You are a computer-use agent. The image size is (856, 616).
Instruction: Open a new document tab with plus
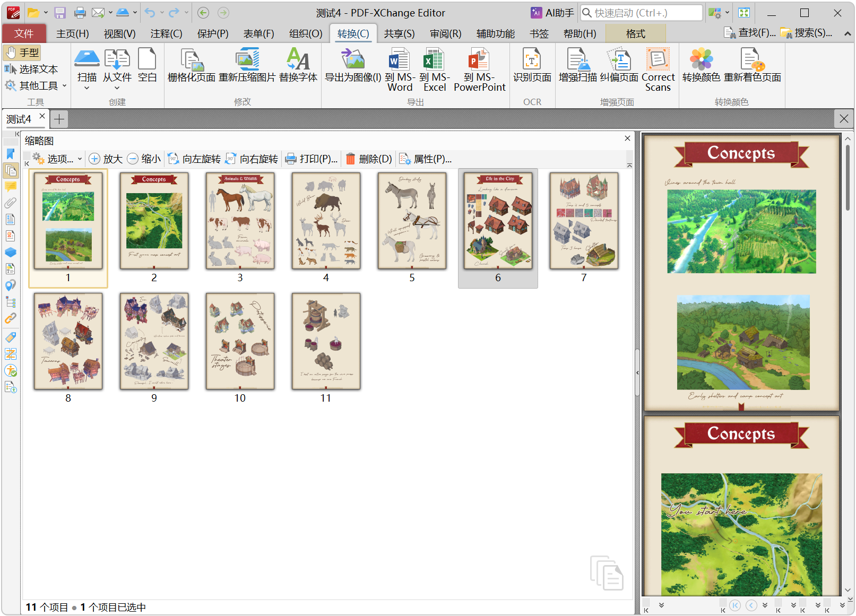point(59,119)
